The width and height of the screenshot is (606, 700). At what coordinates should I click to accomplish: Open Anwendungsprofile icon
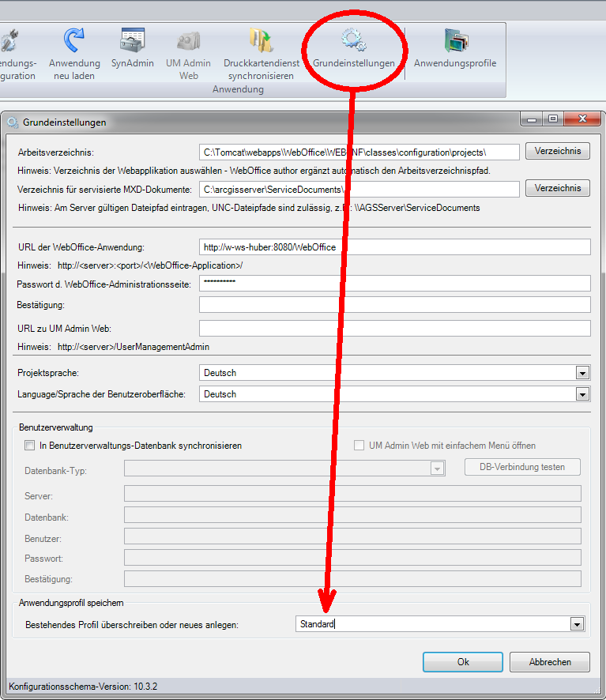pyautogui.click(x=456, y=40)
